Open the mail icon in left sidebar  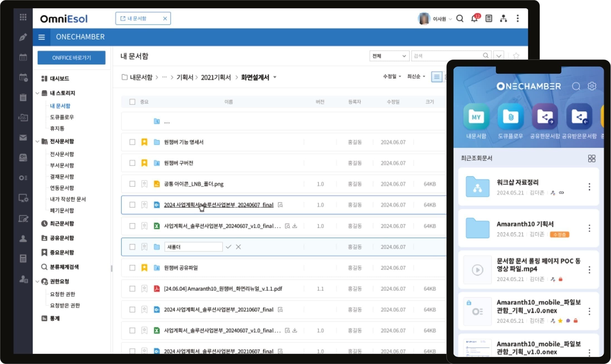click(x=23, y=138)
